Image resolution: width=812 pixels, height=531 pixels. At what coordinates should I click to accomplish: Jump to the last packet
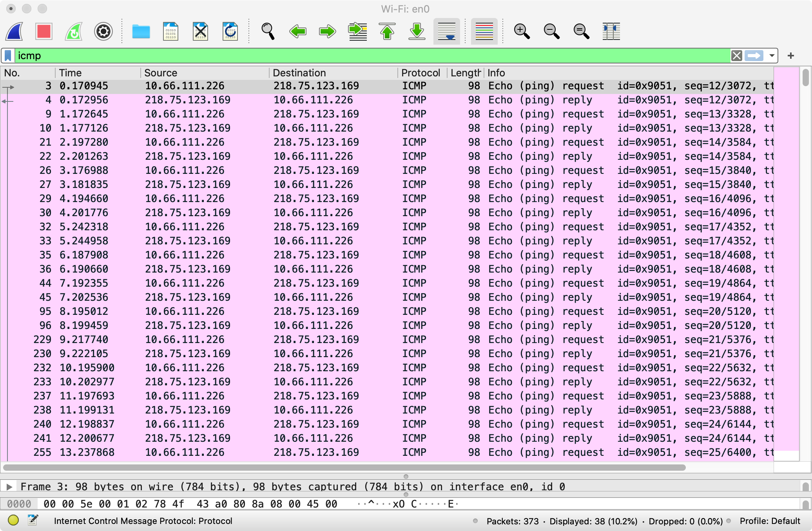pyautogui.click(x=417, y=31)
